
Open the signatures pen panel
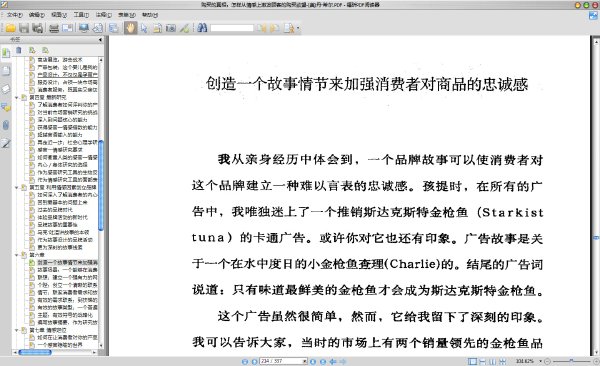pyautogui.click(x=6, y=144)
